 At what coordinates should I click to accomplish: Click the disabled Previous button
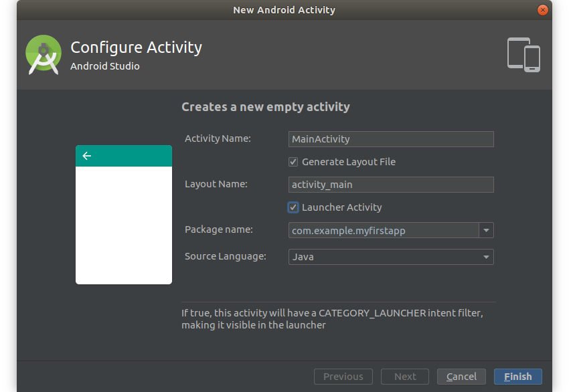343,377
